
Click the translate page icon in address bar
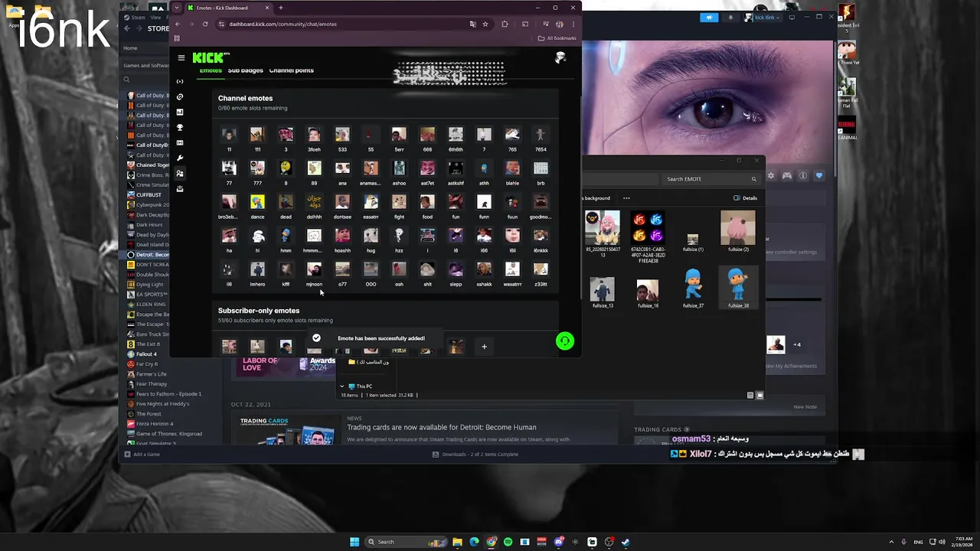(472, 24)
